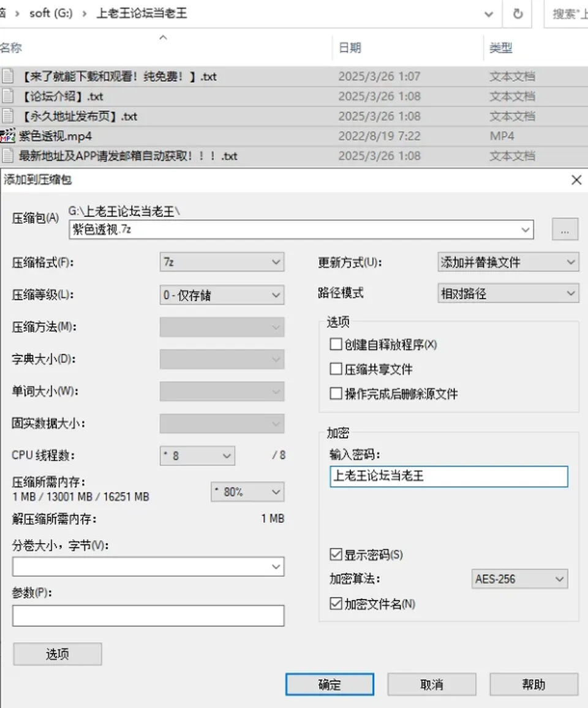This screenshot has height=708, width=588.
Task: Open the CPU 线程数 dropdown
Action: [x=197, y=455]
